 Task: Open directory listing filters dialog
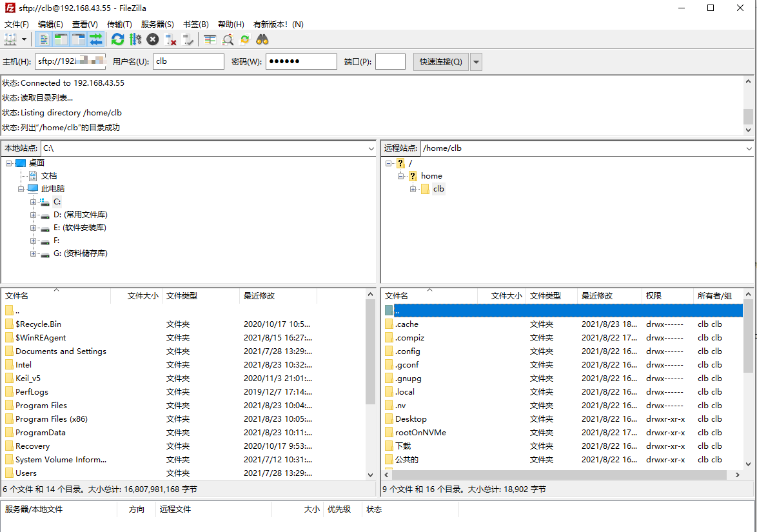click(x=210, y=39)
